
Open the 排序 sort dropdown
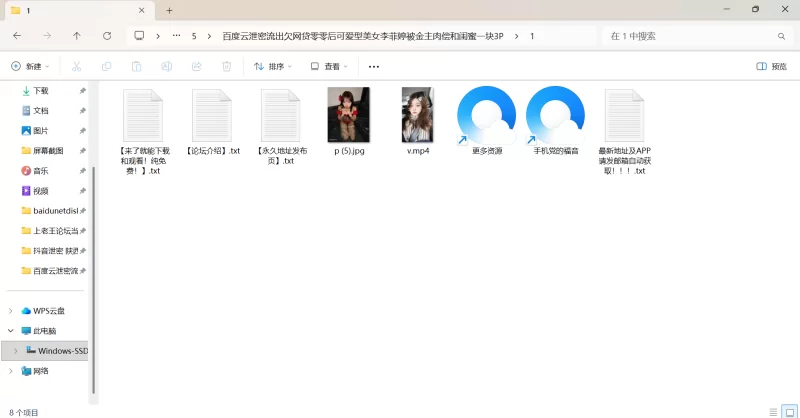[x=273, y=67]
